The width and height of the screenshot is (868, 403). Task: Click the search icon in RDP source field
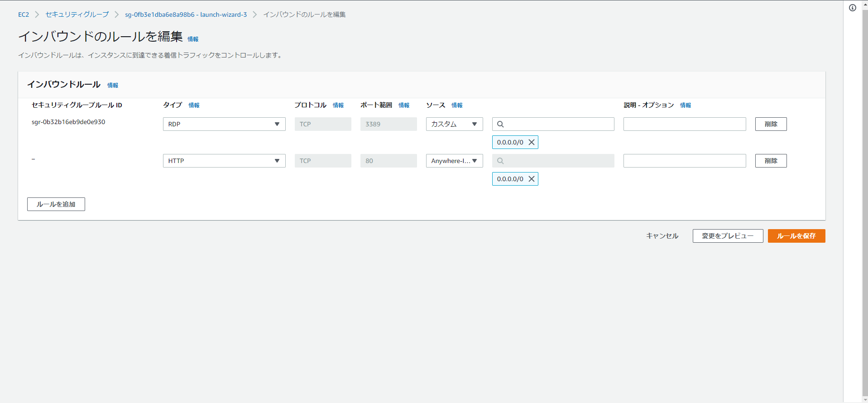500,124
